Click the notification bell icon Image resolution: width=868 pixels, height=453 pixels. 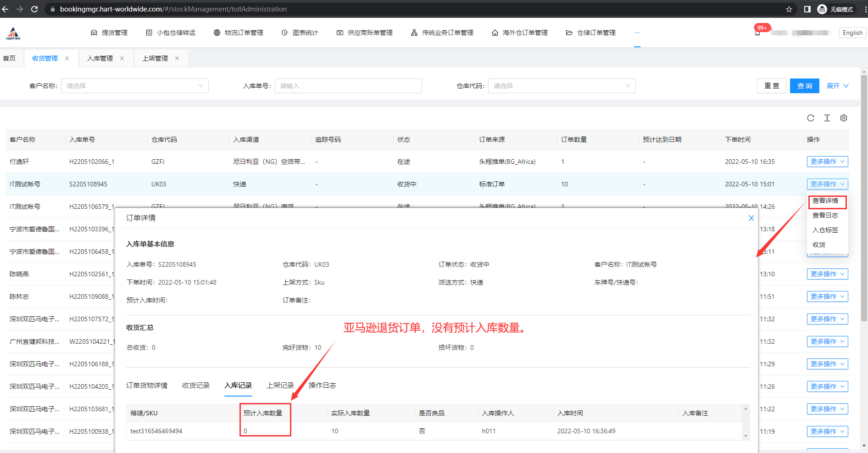[x=757, y=33]
